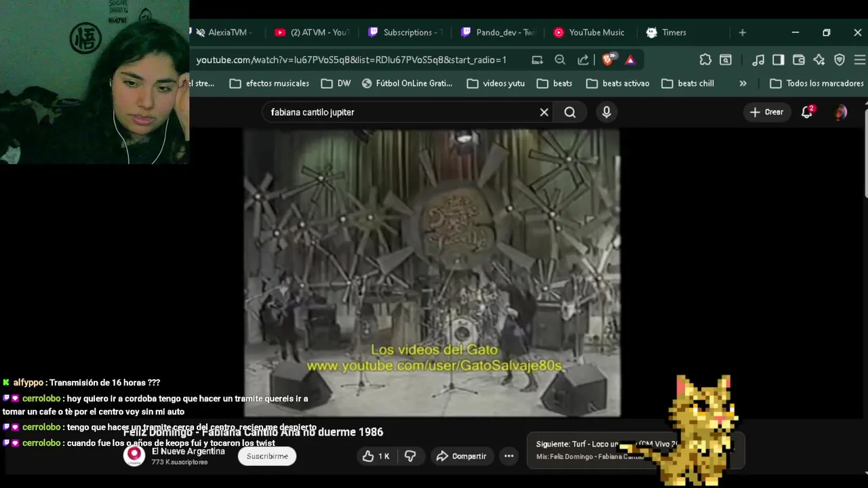The height and width of the screenshot is (488, 868).
Task: Click the browser address bar URL
Action: click(351, 60)
